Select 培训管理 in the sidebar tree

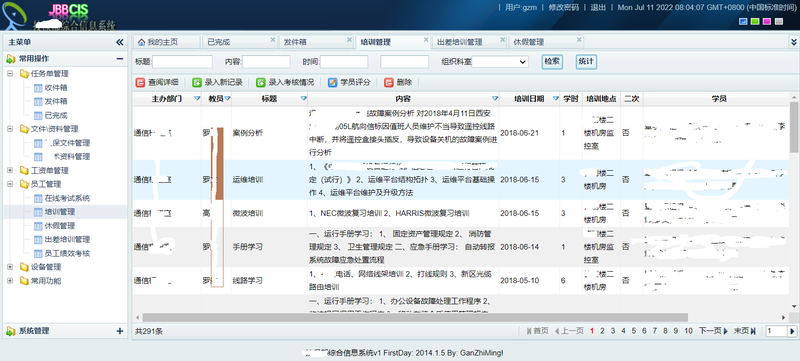click(59, 212)
